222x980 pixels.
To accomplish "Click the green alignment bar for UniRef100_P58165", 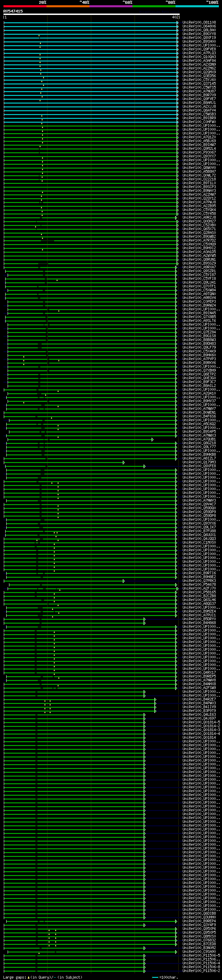I will (x=90, y=592).
